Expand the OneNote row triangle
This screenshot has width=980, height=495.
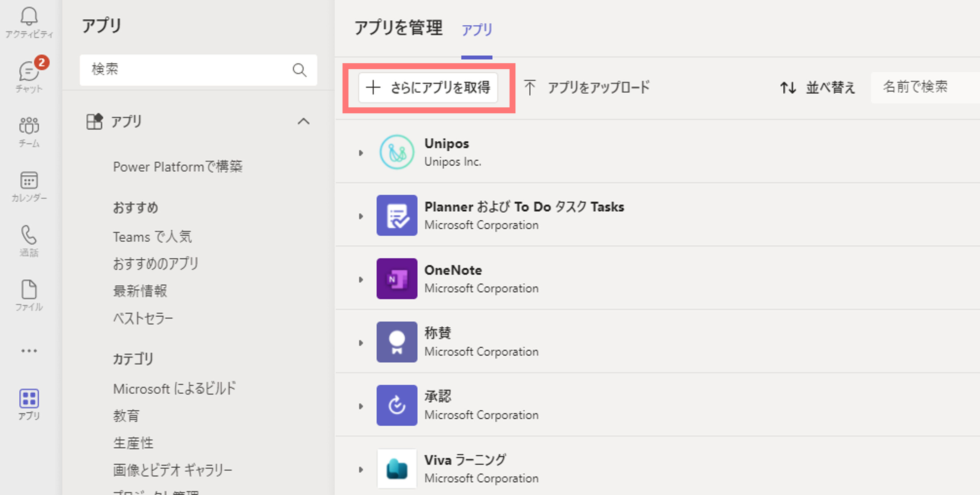coord(361,279)
